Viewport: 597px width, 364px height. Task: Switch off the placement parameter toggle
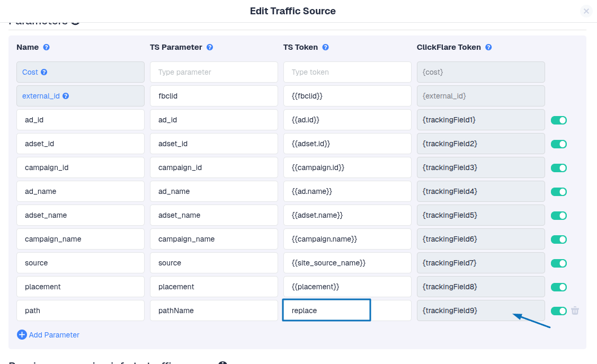[x=559, y=287]
